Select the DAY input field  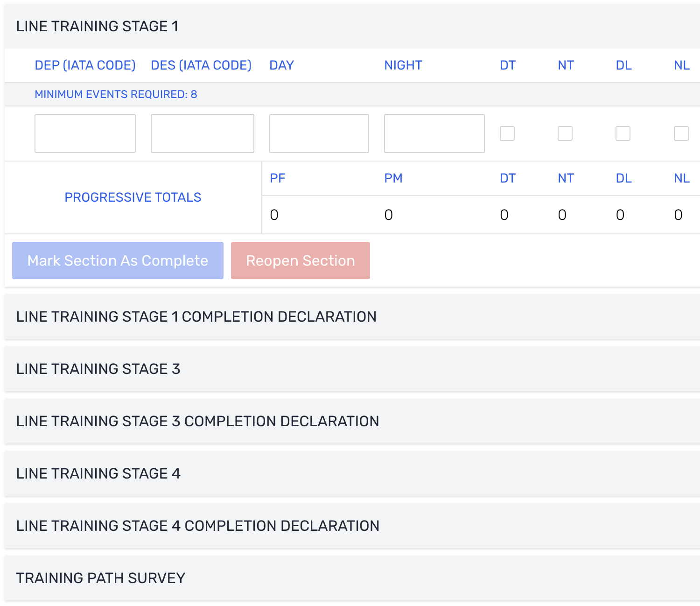pyautogui.click(x=319, y=134)
